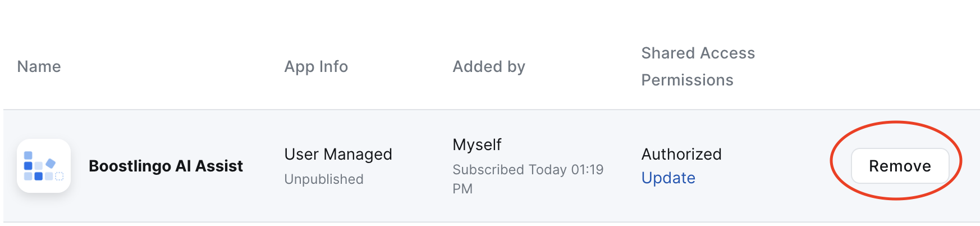
Task: Select the Name column header
Action: (x=39, y=66)
